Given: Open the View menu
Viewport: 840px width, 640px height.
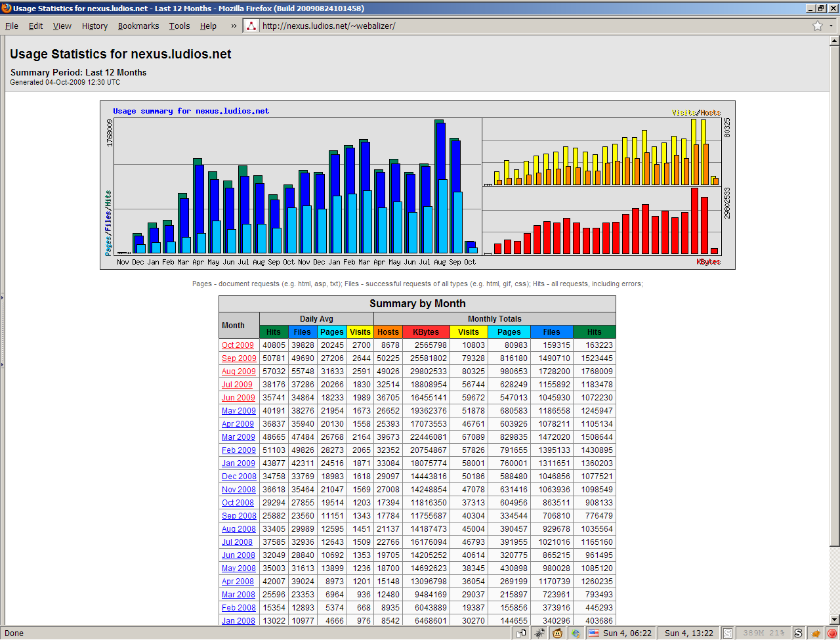Looking at the screenshot, I should click(x=62, y=26).
